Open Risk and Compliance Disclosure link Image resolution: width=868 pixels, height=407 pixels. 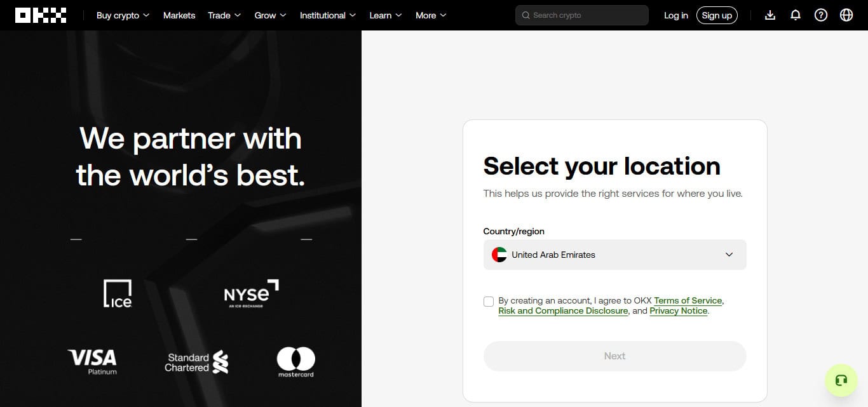click(563, 310)
